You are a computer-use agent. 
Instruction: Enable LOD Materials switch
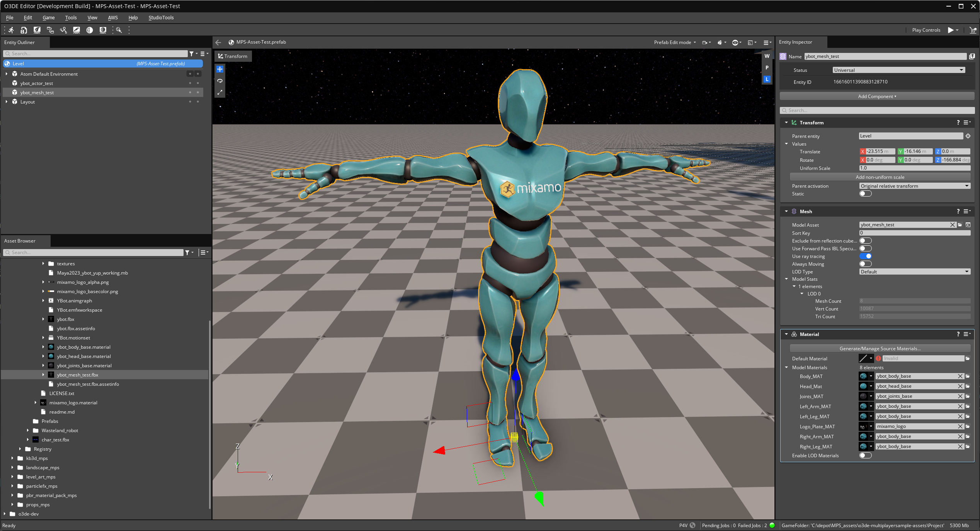866,456
